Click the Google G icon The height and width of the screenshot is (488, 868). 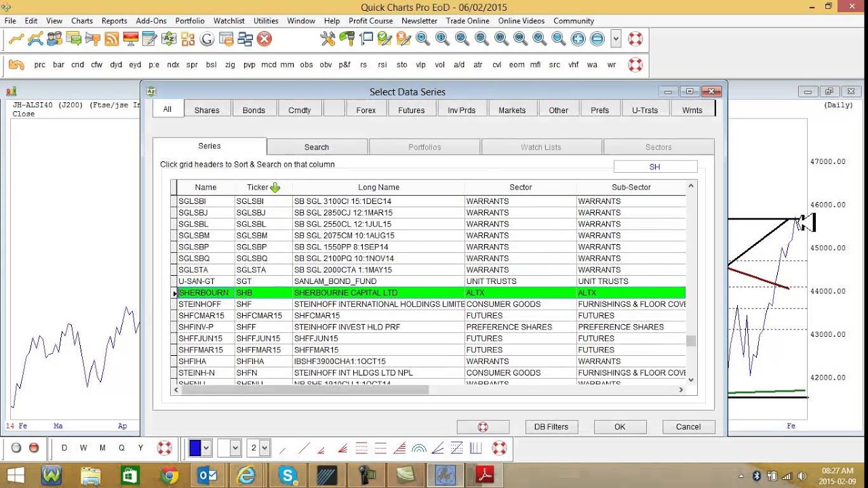pyautogui.click(x=207, y=39)
